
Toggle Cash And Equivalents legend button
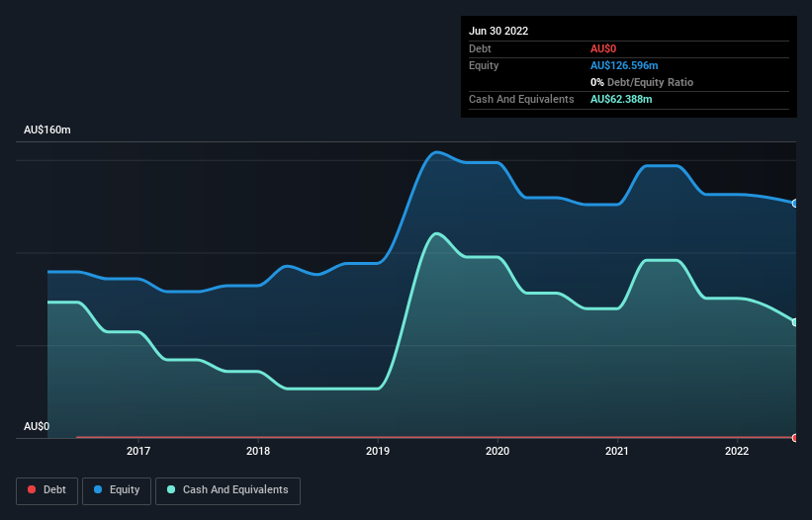point(227,490)
